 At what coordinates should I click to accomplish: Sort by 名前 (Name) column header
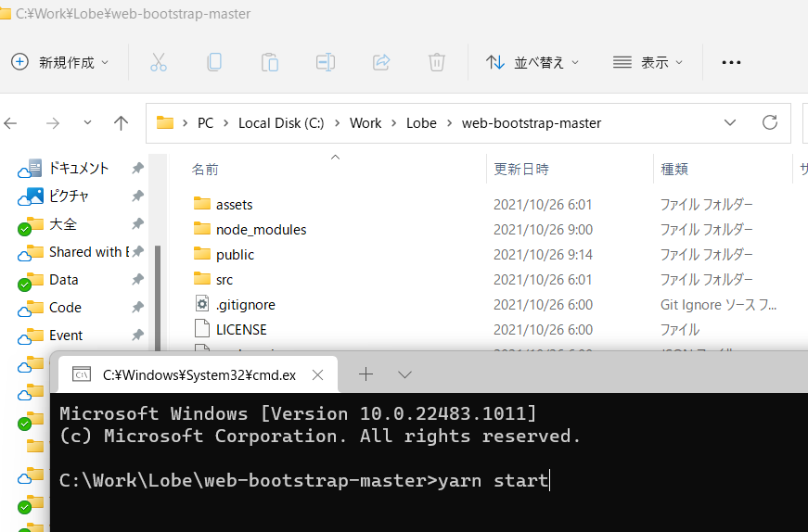[205, 169]
